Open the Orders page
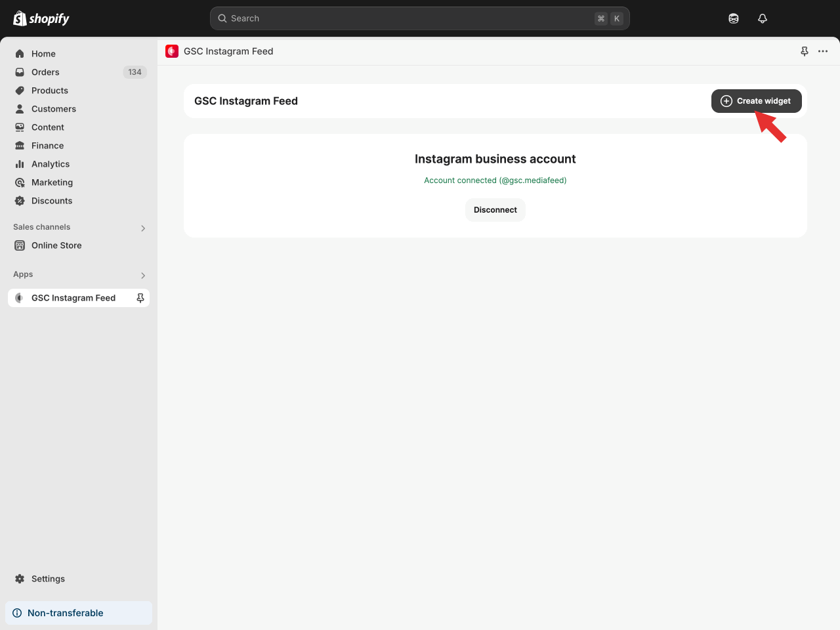The height and width of the screenshot is (630, 840). [45, 72]
